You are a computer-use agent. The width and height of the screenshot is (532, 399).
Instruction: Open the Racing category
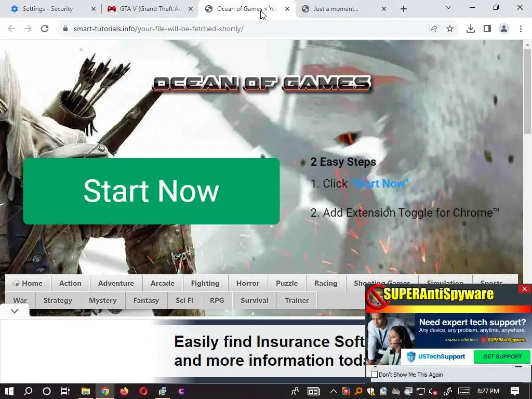point(326,283)
